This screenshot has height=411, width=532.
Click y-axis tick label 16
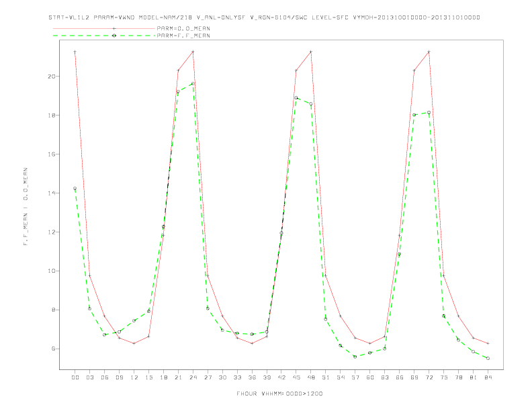tap(52, 154)
